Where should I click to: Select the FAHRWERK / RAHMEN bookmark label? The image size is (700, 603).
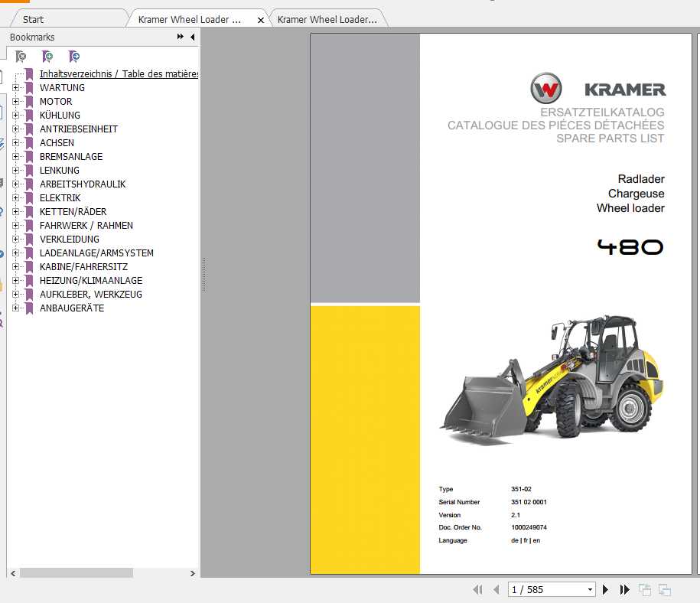coord(86,226)
